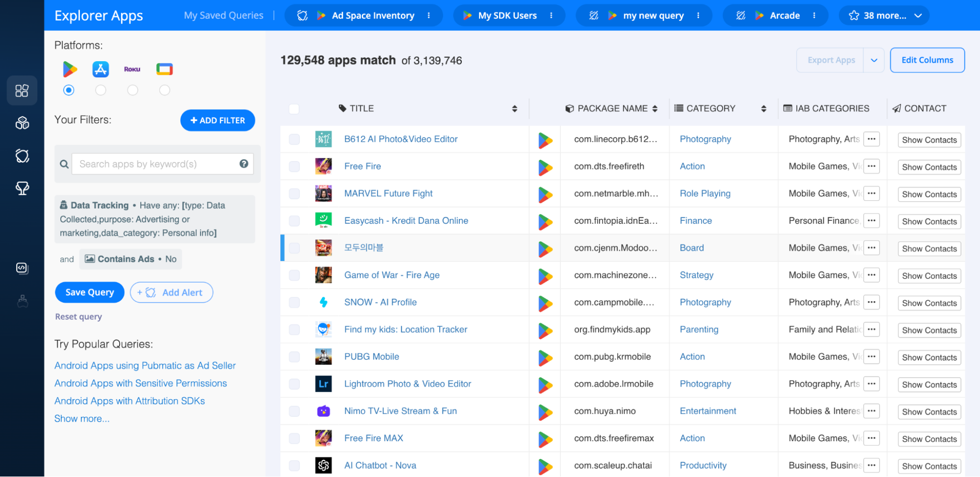Expand IAB categories for Nimo TV row
Image resolution: width=980 pixels, height=477 pixels.
pyautogui.click(x=871, y=411)
